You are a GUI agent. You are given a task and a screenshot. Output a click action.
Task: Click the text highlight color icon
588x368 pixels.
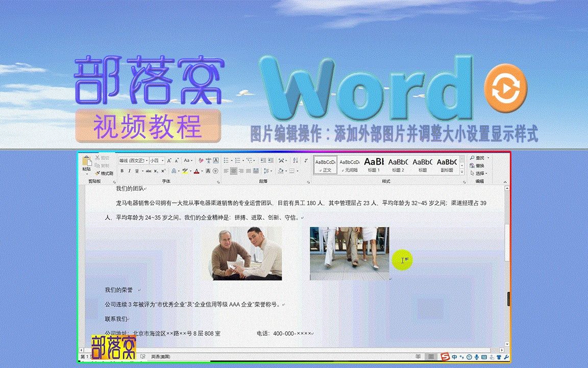pos(185,171)
